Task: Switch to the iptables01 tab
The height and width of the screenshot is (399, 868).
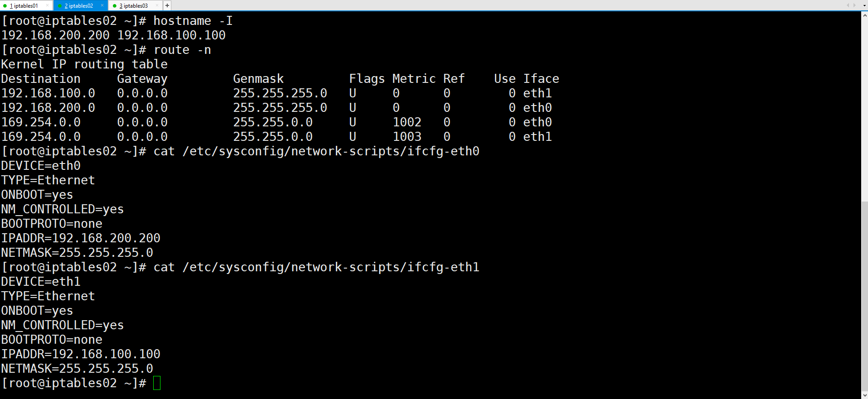Action: pos(25,5)
